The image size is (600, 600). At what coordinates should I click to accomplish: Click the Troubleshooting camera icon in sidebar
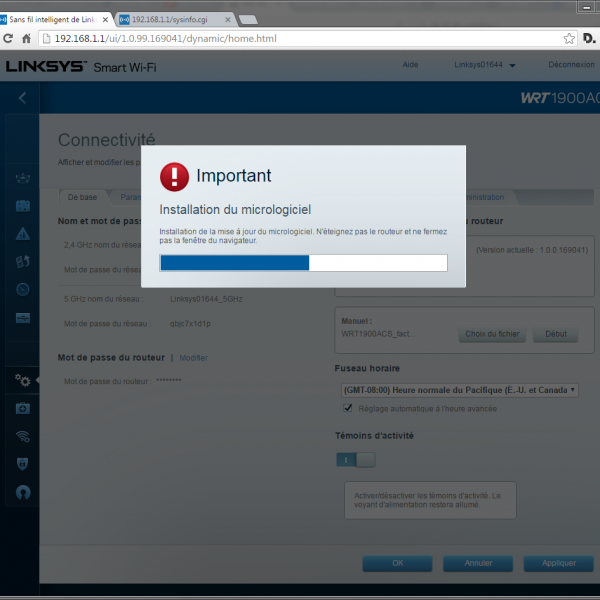pos(22,408)
